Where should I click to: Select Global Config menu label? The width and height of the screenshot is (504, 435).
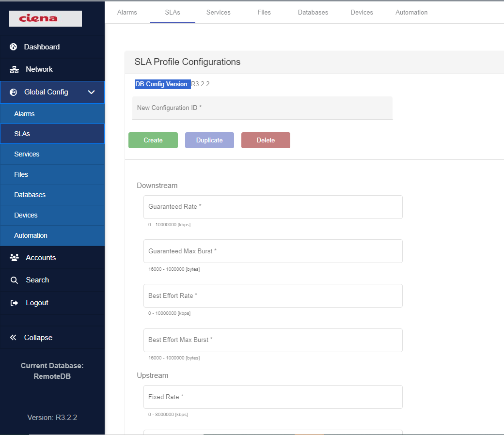(x=46, y=92)
